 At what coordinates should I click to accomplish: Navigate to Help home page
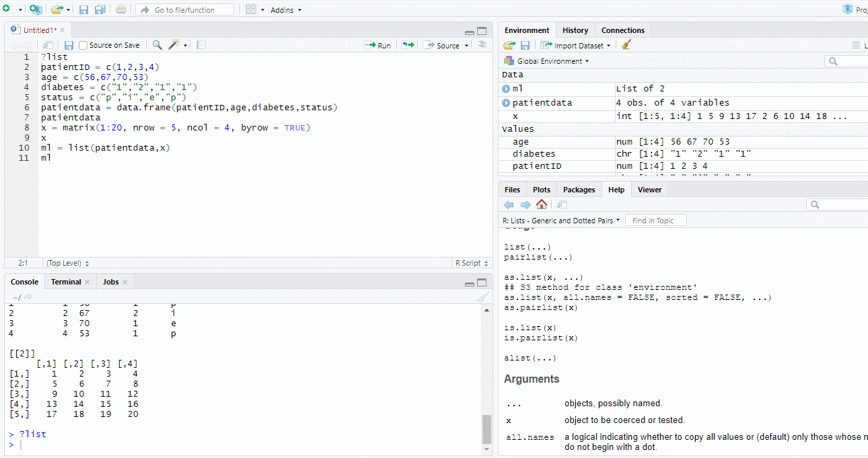pyautogui.click(x=541, y=204)
